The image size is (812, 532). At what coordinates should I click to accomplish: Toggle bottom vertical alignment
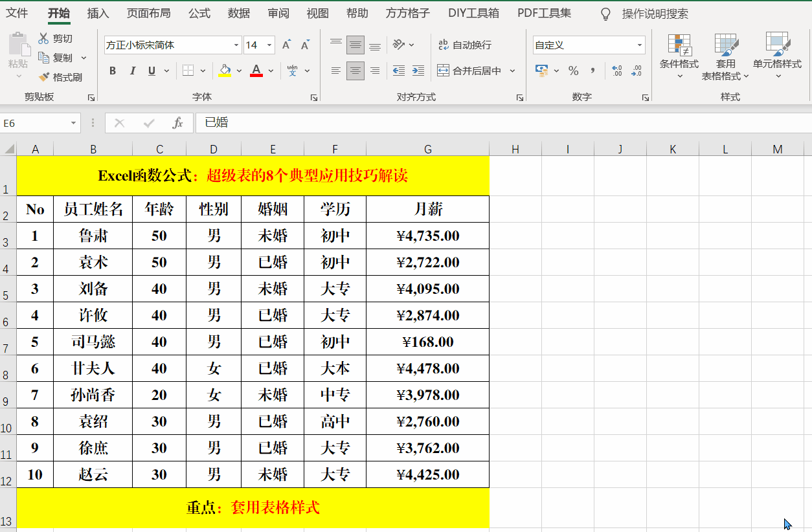point(375,45)
